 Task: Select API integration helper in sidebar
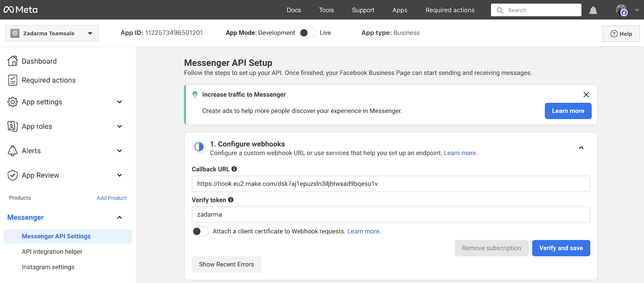(x=52, y=252)
